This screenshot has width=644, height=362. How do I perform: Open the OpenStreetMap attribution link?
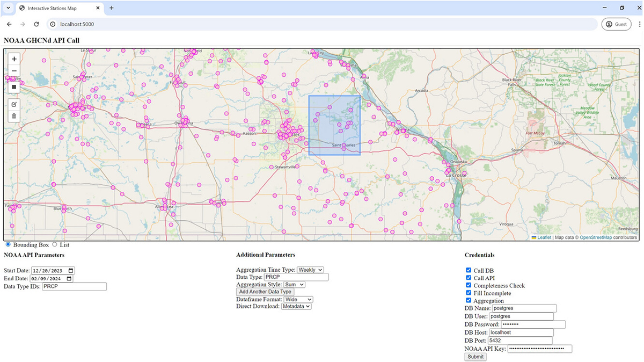click(595, 237)
